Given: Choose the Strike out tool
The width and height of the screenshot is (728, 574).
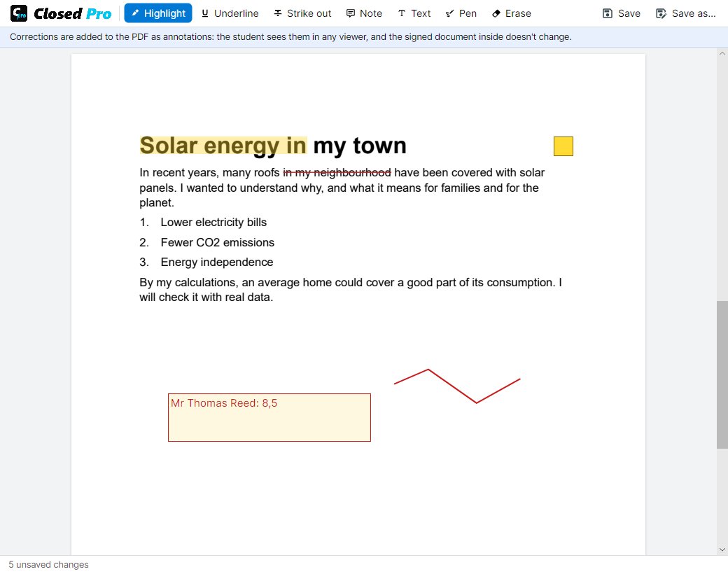Looking at the screenshot, I should (302, 13).
